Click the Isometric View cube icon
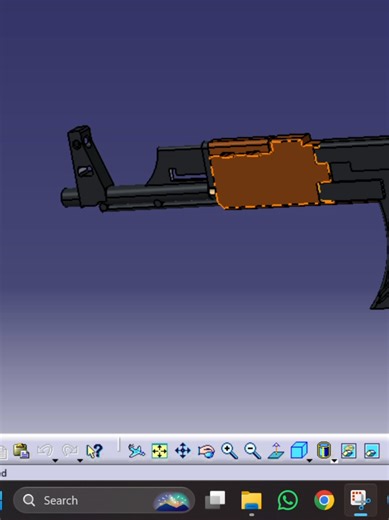 299,450
